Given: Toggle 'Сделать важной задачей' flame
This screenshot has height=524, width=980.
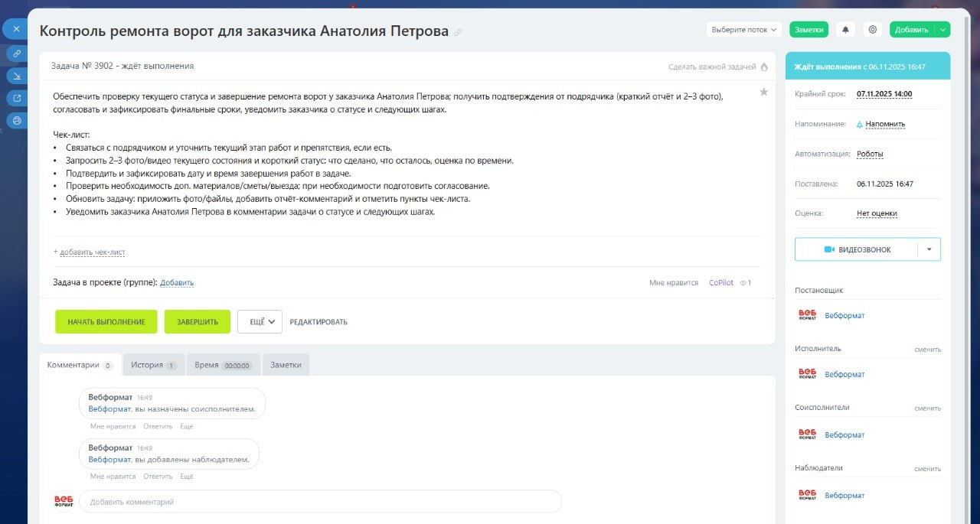Looking at the screenshot, I should (763, 67).
